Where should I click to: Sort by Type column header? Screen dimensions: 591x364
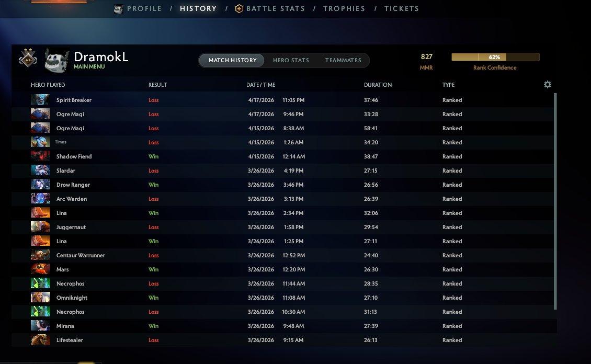pos(449,85)
